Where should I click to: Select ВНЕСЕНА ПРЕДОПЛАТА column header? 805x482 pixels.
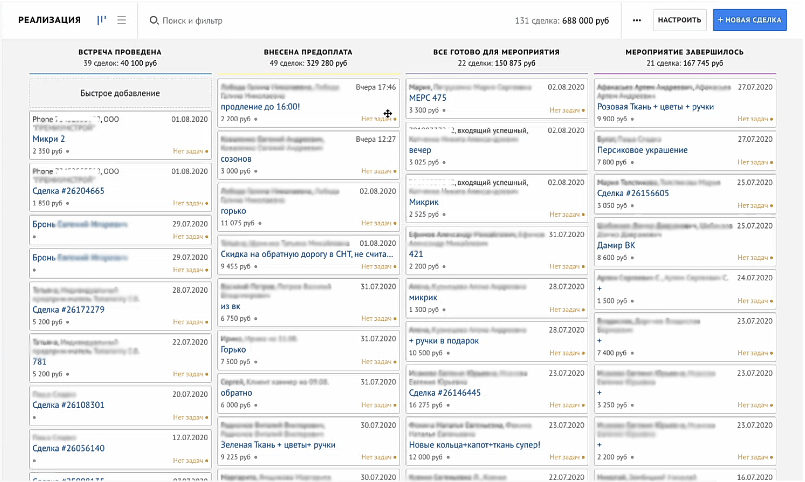[308, 52]
